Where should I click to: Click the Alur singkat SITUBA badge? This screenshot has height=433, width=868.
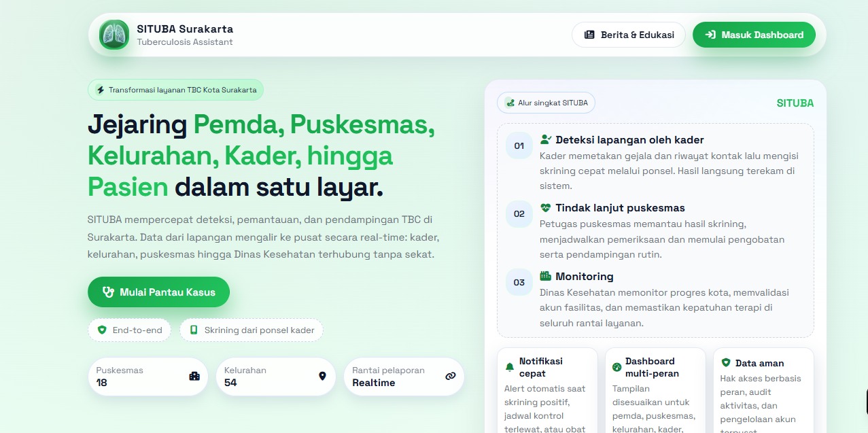[546, 103]
